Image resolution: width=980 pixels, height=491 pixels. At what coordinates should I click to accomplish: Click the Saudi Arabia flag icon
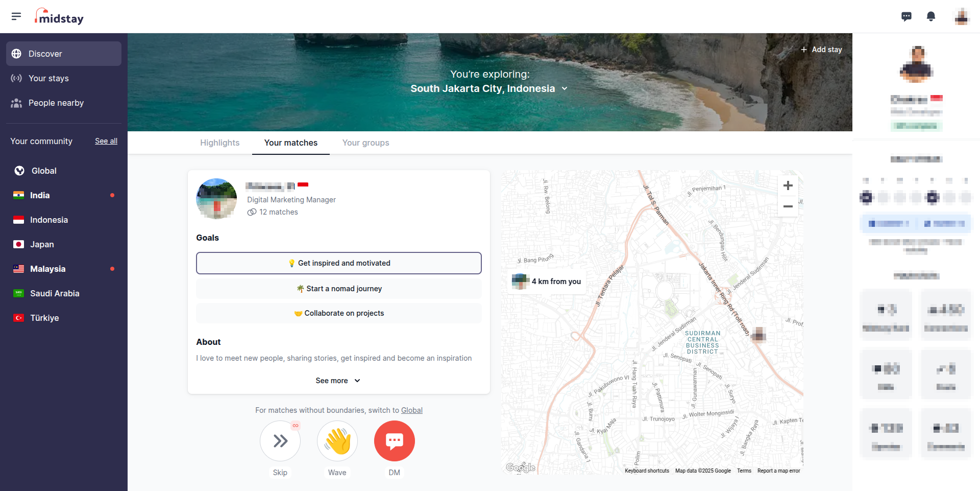[x=19, y=293]
